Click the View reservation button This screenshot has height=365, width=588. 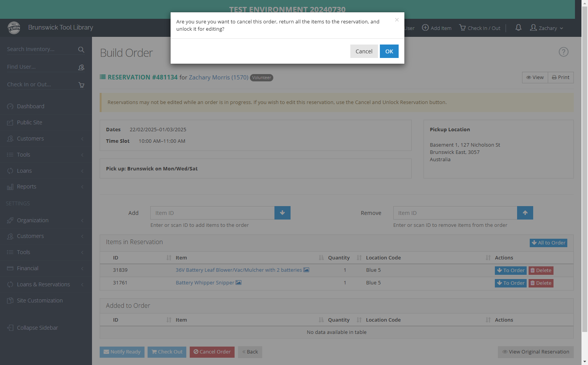coord(535,78)
